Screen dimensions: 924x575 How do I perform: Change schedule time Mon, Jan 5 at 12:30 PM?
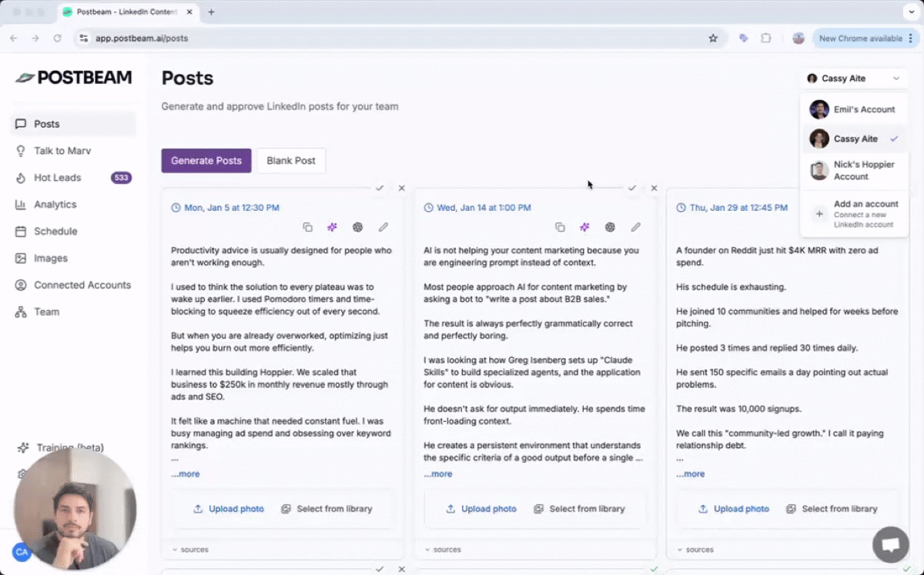225,208
